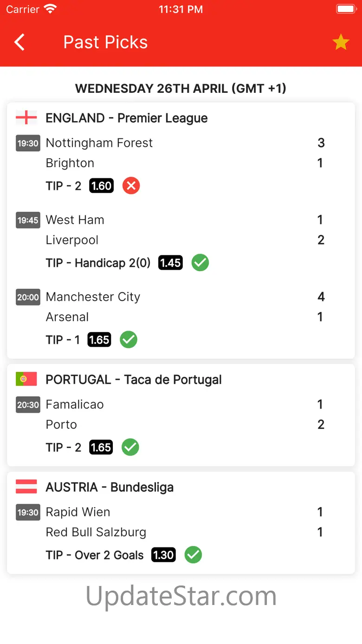
Task: Tap the 19:45 kickoff time badge
Action: (x=28, y=220)
